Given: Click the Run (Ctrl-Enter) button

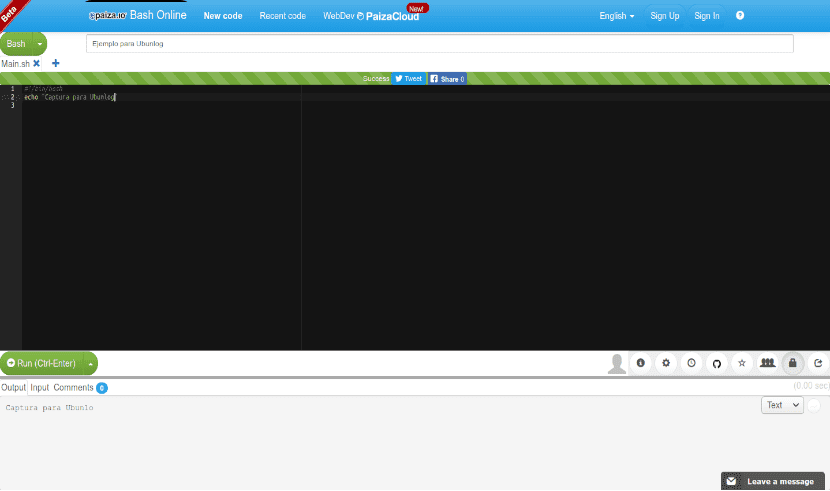Looking at the screenshot, I should click(x=42, y=363).
